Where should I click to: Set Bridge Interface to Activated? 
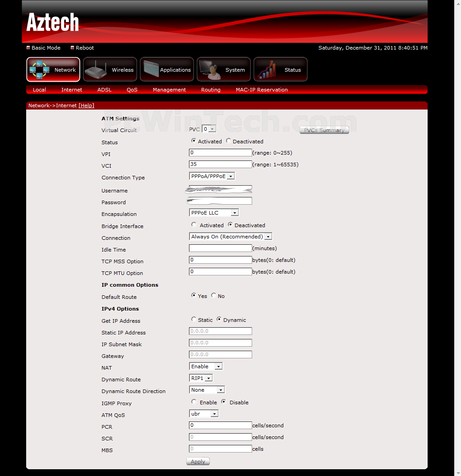[194, 224]
